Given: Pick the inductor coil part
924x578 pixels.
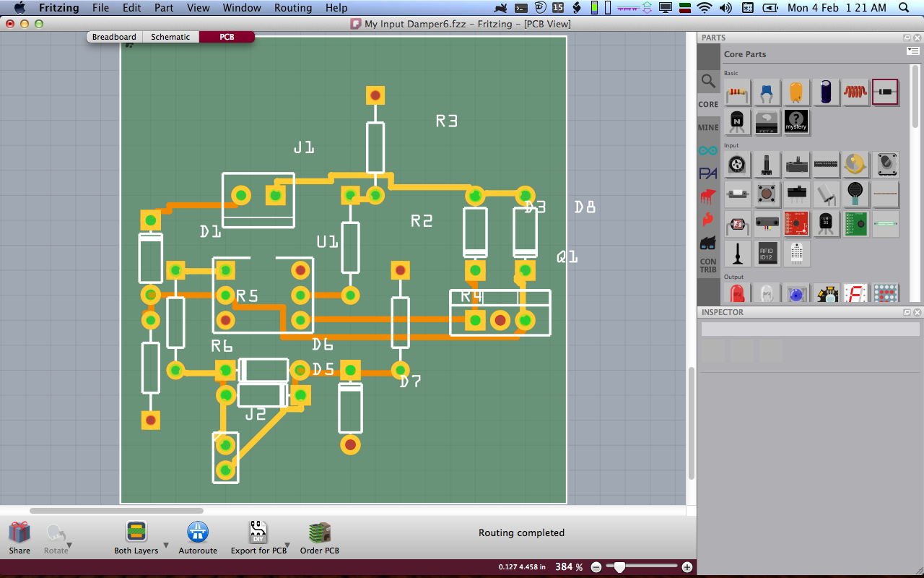Looking at the screenshot, I should [855, 92].
